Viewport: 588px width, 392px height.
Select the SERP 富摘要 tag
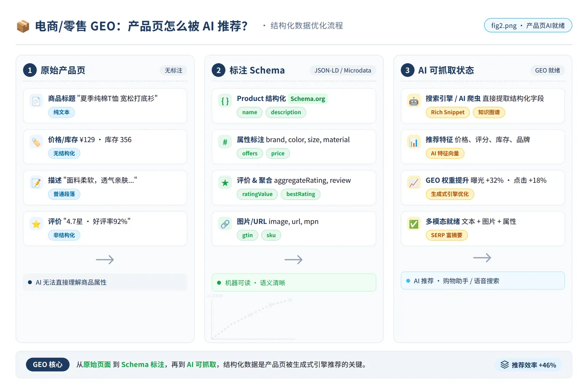coord(446,235)
